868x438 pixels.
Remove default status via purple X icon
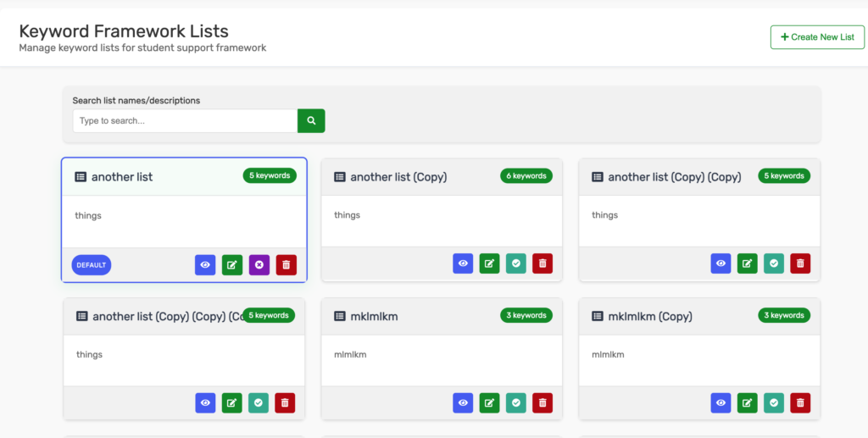[x=259, y=265]
